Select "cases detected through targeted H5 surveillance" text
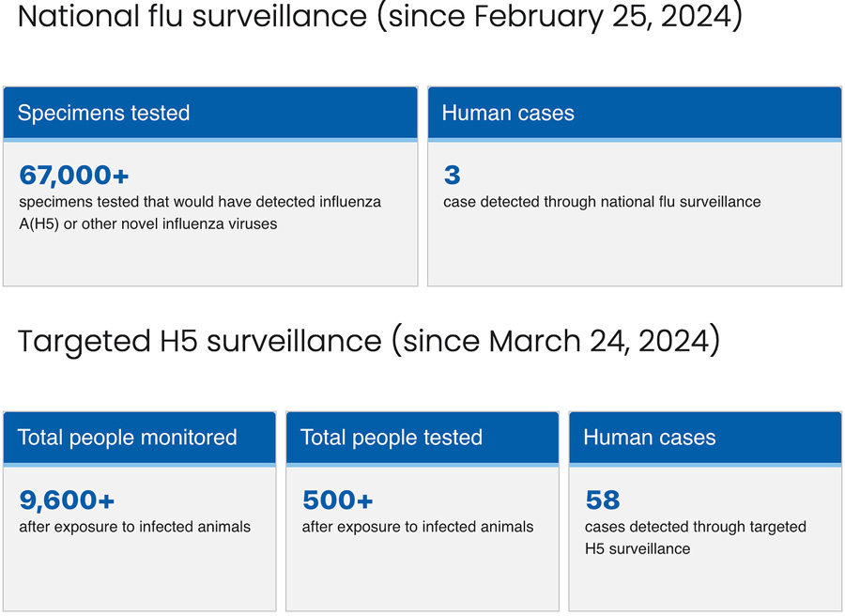The width and height of the screenshot is (845, 616). (696, 537)
